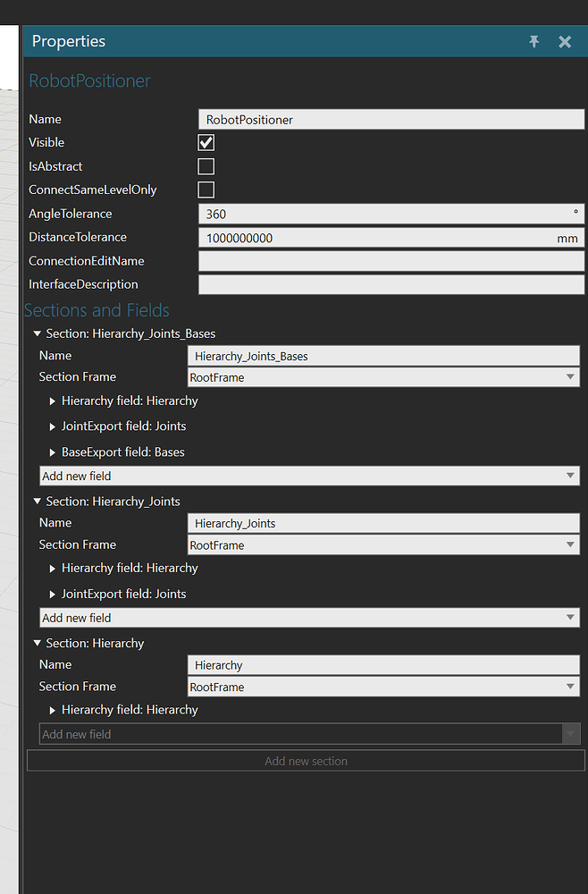Close the Properties panel
The height and width of the screenshot is (894, 588).
coord(565,41)
